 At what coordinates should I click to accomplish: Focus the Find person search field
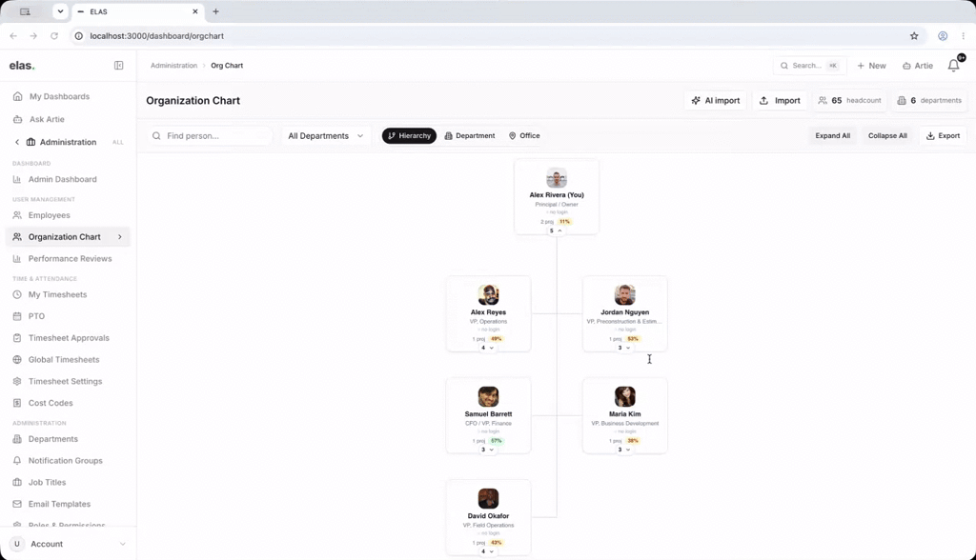point(210,135)
